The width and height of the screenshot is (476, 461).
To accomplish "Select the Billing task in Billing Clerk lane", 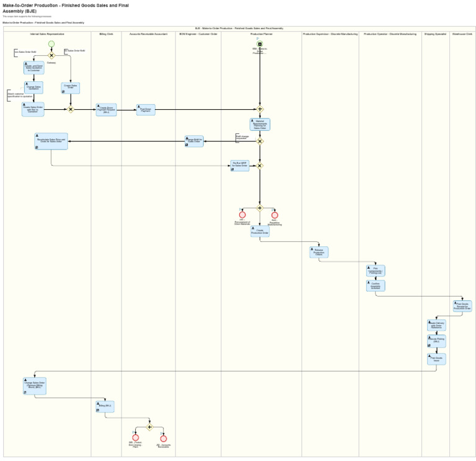I will [105, 406].
